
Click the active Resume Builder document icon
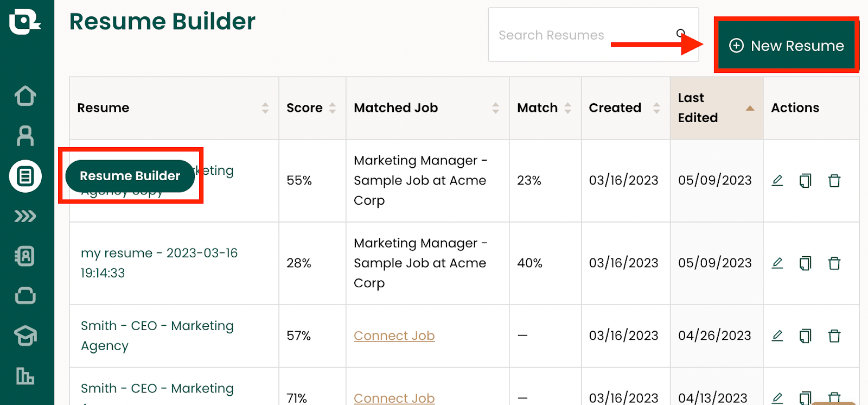pyautogui.click(x=25, y=176)
